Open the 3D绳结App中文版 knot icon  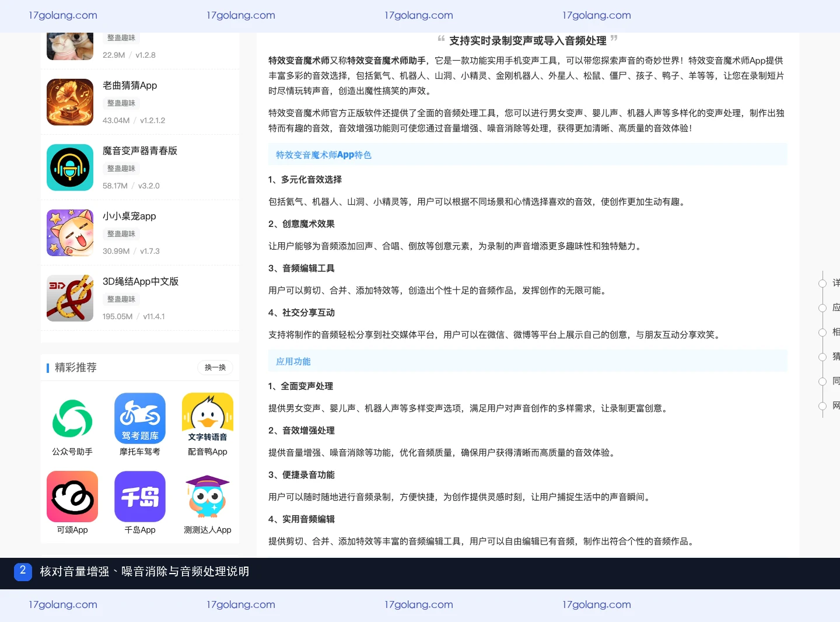click(x=70, y=298)
